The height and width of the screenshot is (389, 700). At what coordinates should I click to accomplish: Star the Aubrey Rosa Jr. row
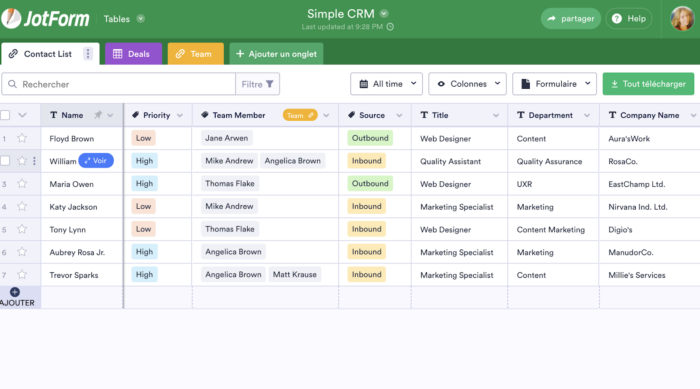tap(22, 252)
